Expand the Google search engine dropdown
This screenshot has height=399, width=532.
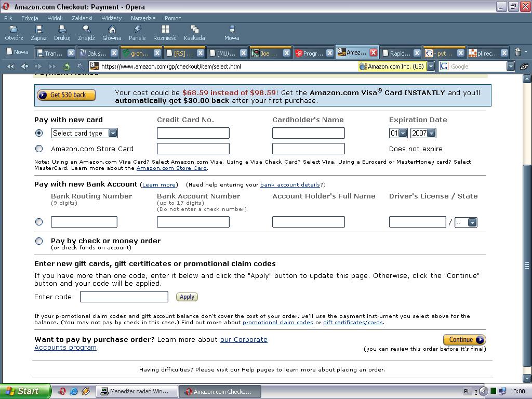point(511,66)
